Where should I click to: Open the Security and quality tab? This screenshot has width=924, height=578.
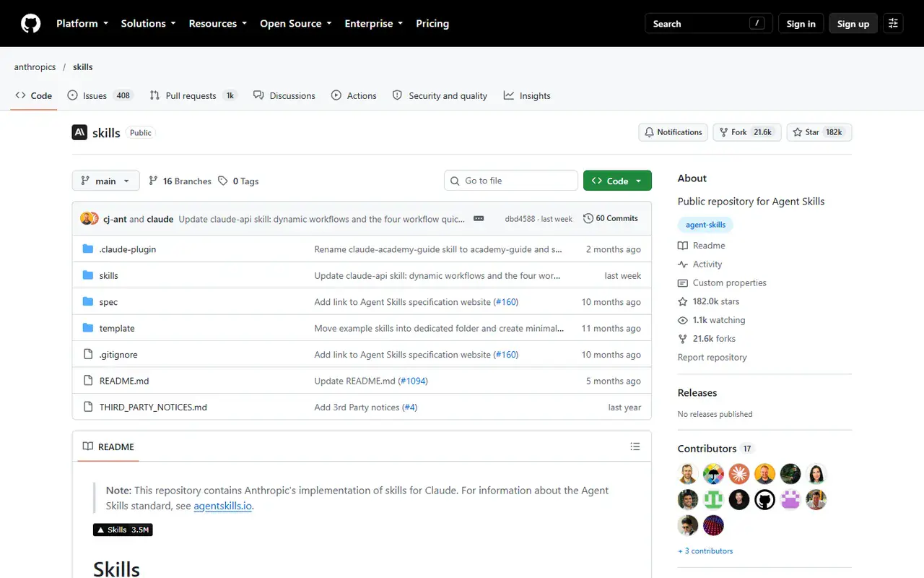click(x=440, y=95)
